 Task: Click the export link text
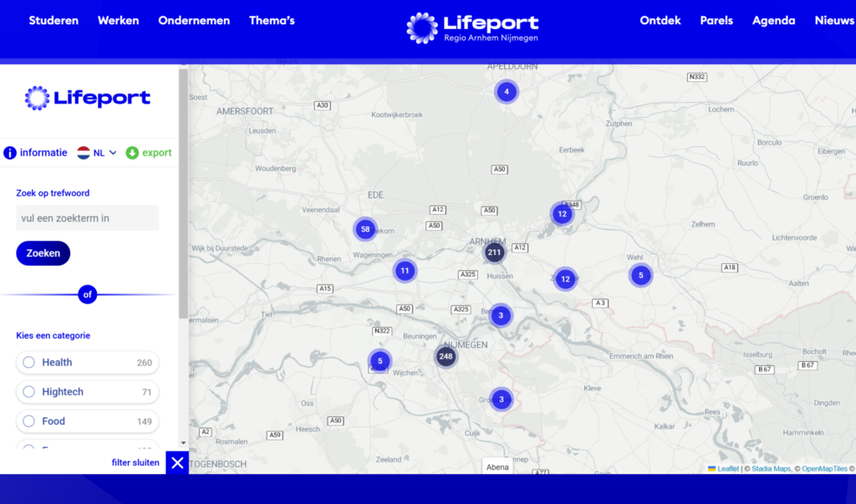click(156, 153)
